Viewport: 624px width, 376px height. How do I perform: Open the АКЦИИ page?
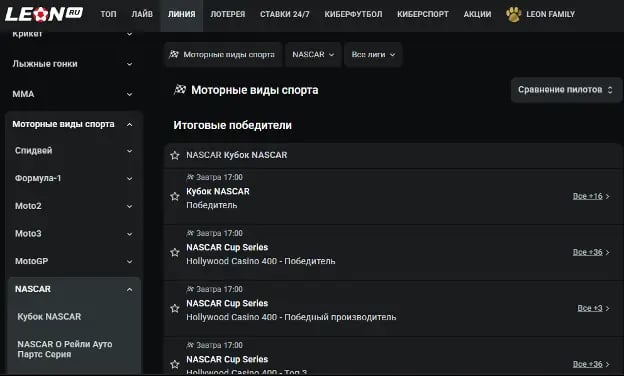477,14
